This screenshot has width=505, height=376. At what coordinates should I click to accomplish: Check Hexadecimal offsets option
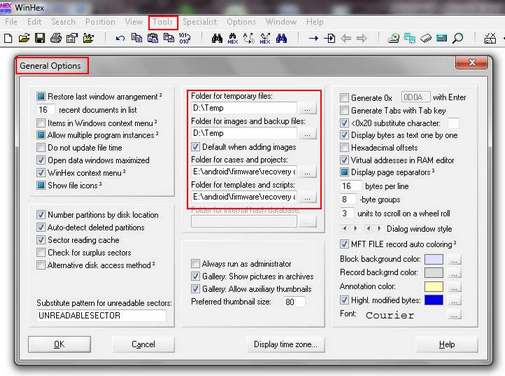tap(344, 148)
